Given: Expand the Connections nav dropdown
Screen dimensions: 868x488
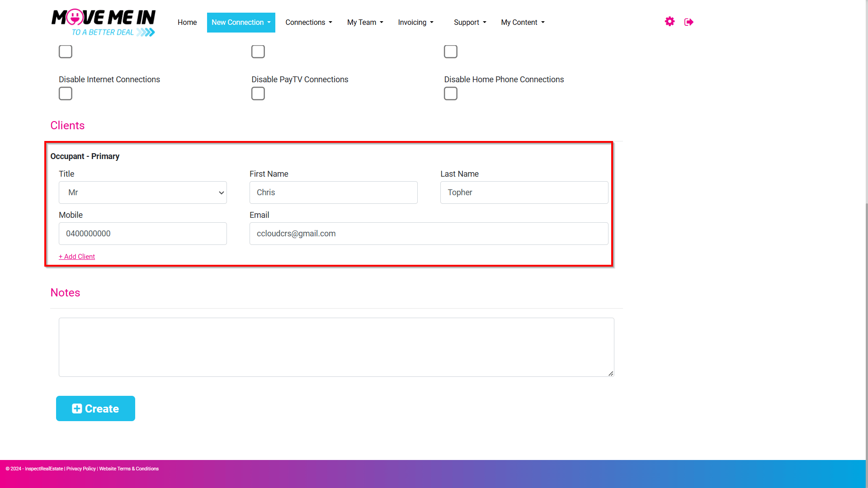Looking at the screenshot, I should (x=309, y=23).
